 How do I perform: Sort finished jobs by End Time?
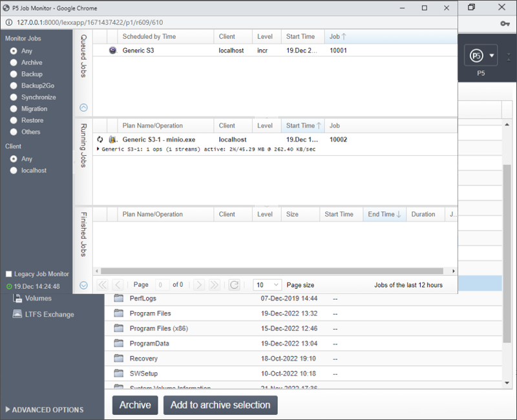click(x=385, y=215)
